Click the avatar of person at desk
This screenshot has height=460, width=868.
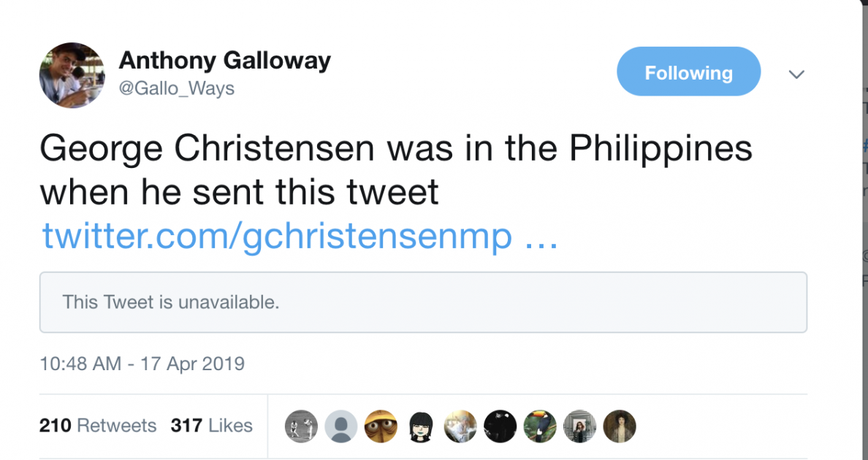coord(460,426)
